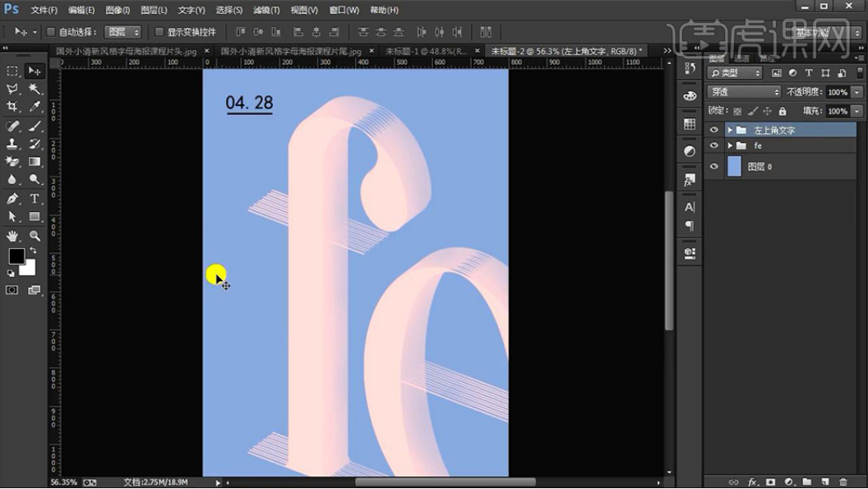
Task: Select the Path Selection tool
Action: pos(12,216)
